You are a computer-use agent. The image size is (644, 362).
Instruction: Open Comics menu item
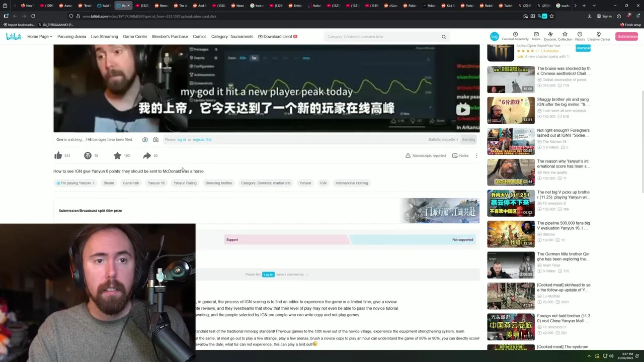(x=199, y=36)
